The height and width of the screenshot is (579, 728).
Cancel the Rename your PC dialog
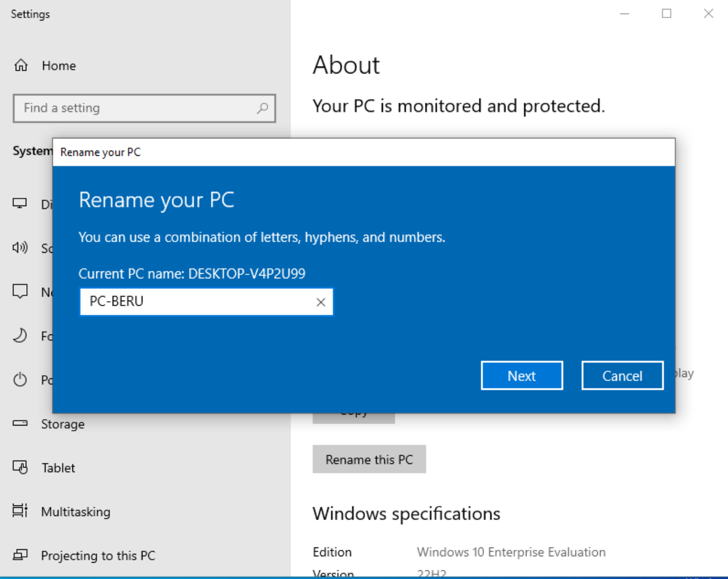point(622,376)
